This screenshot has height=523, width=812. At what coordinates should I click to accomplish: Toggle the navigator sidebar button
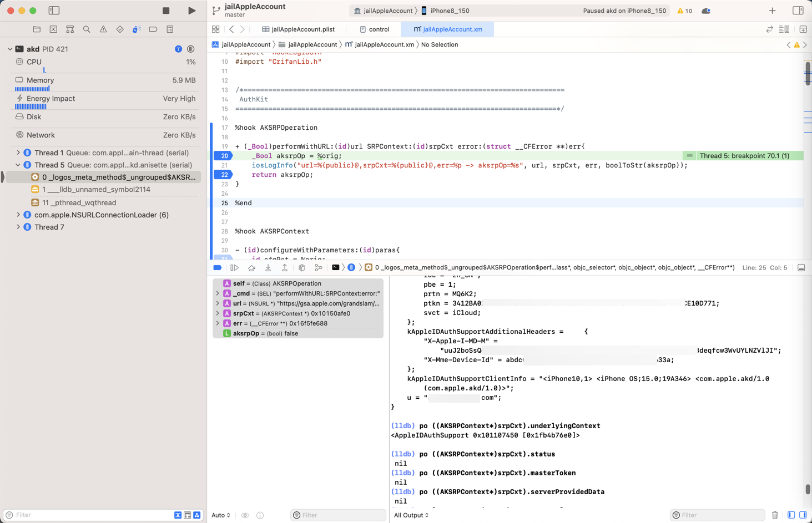coord(54,11)
